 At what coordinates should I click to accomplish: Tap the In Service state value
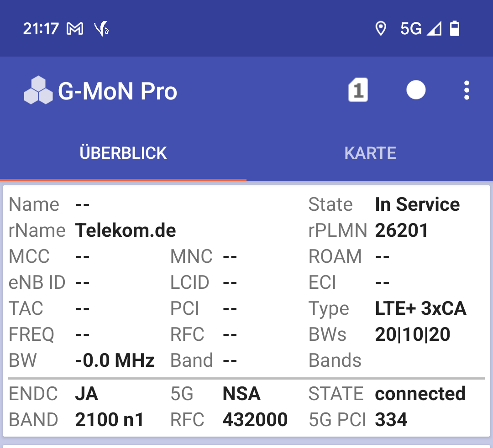[417, 204]
